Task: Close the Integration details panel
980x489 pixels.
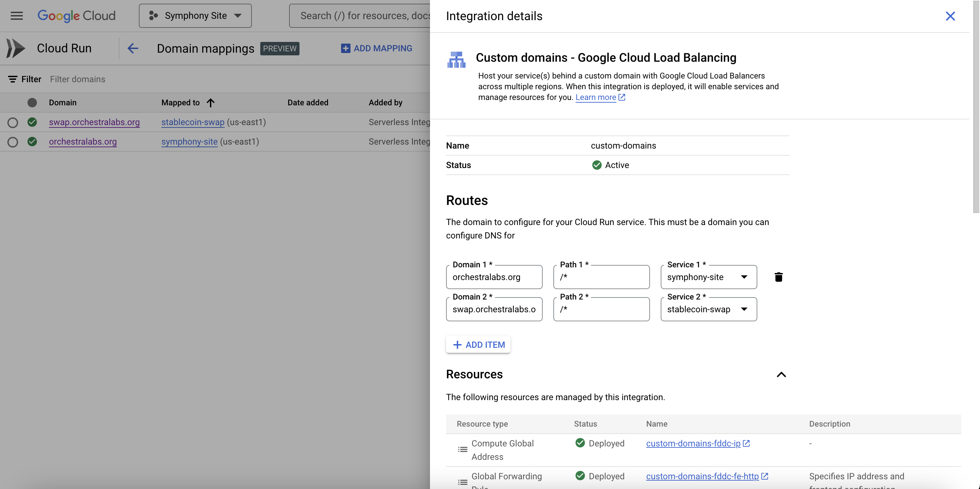Action: coord(950,16)
